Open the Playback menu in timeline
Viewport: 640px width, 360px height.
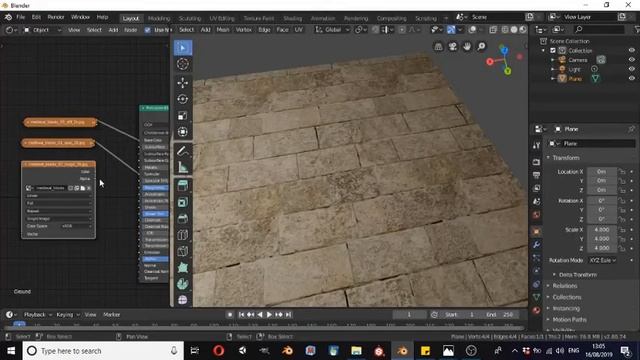click(38, 315)
